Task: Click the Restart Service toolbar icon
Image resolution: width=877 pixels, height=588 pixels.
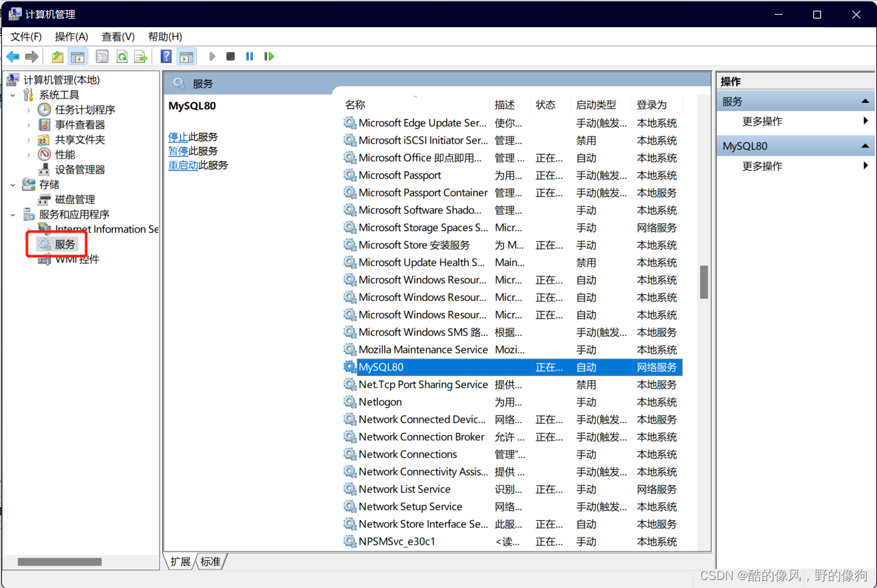Action: (x=269, y=56)
